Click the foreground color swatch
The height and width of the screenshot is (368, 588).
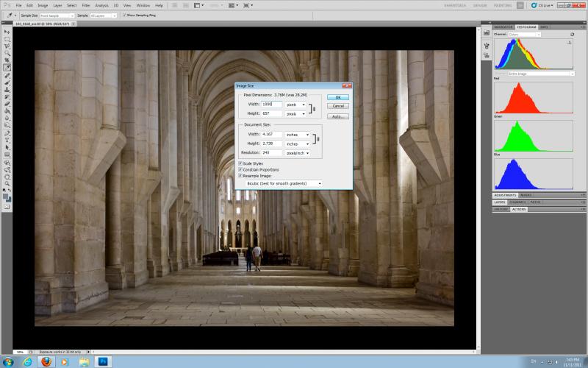[x=6, y=197]
